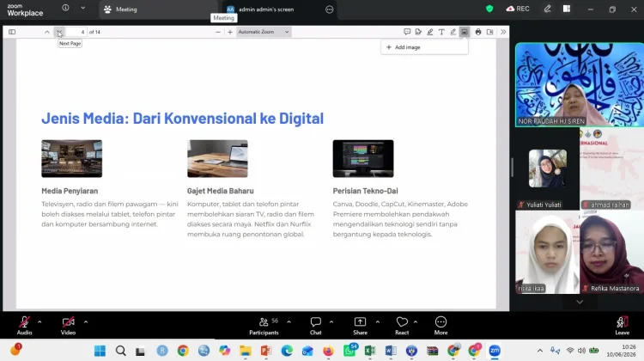The image size is (644, 361).
Task: Click the Perisian Tekno-Dai image
Action: (x=363, y=159)
